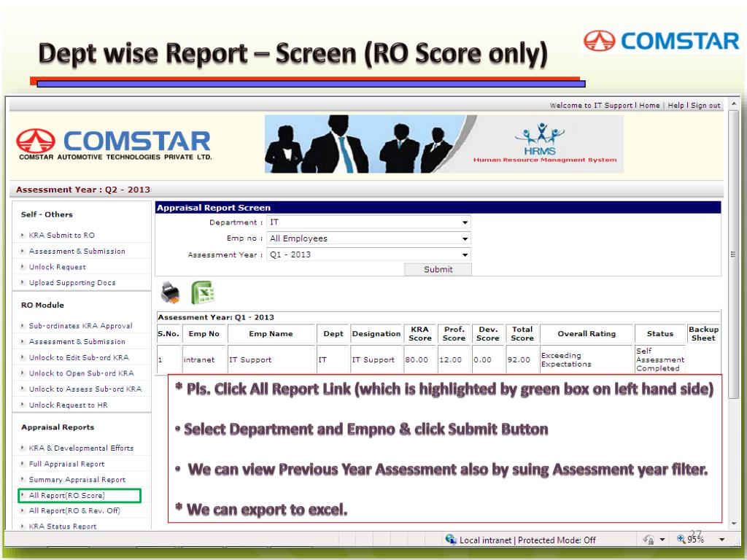Image resolution: width=747 pixels, height=560 pixels.
Task: Open KRA Status Report link
Action: pos(63,526)
